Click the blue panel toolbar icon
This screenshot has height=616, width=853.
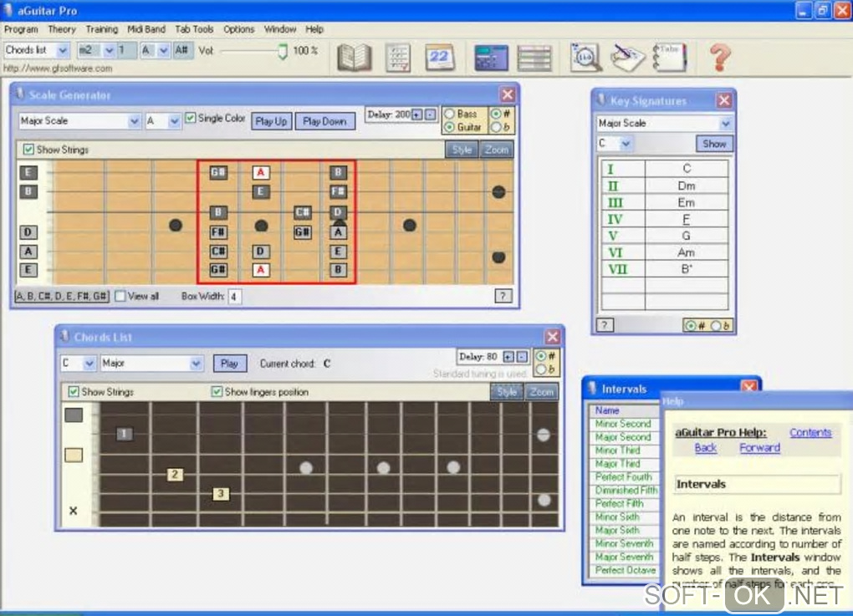(x=491, y=58)
